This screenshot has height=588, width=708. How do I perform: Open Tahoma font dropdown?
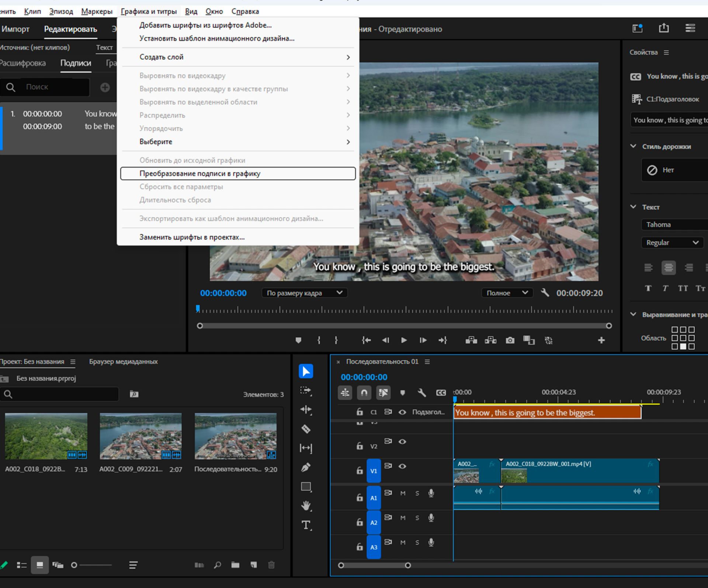[675, 225]
